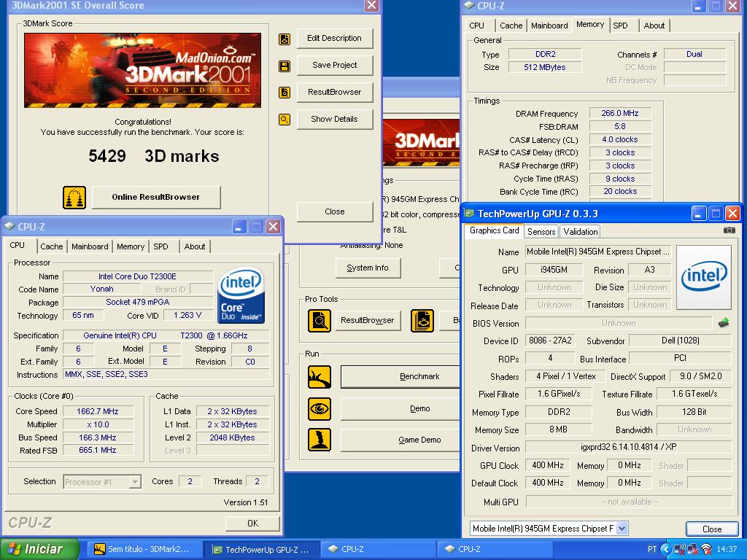The image size is (747, 560).
Task: Click Show Details button
Action: pyautogui.click(x=334, y=119)
